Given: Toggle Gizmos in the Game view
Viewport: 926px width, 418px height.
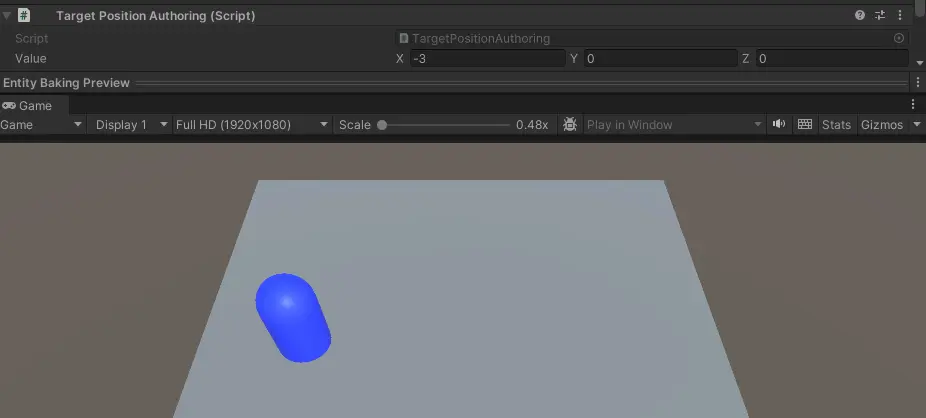Looking at the screenshot, I should click(882, 125).
